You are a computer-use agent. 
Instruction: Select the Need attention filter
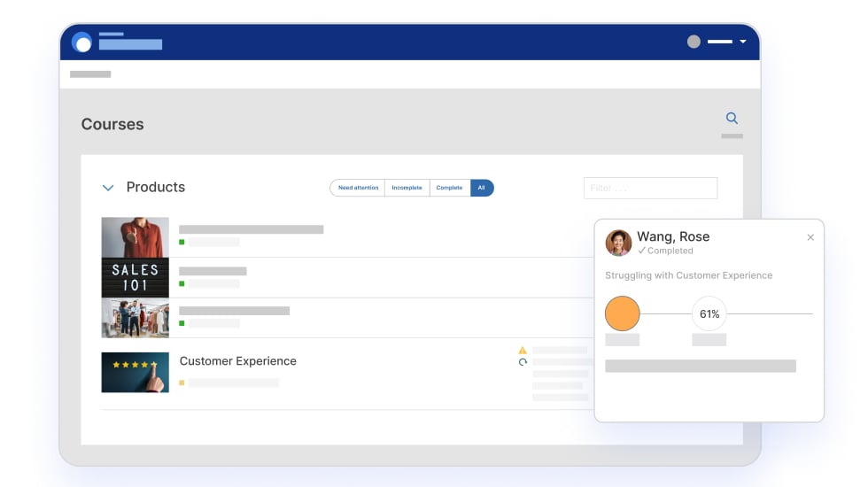pos(358,188)
